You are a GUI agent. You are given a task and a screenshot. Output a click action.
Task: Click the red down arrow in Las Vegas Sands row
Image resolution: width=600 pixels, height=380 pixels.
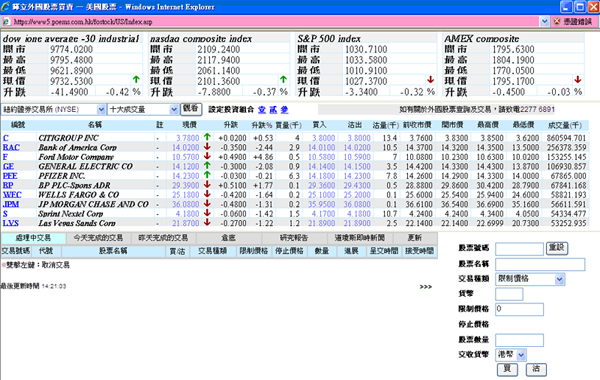(207, 222)
